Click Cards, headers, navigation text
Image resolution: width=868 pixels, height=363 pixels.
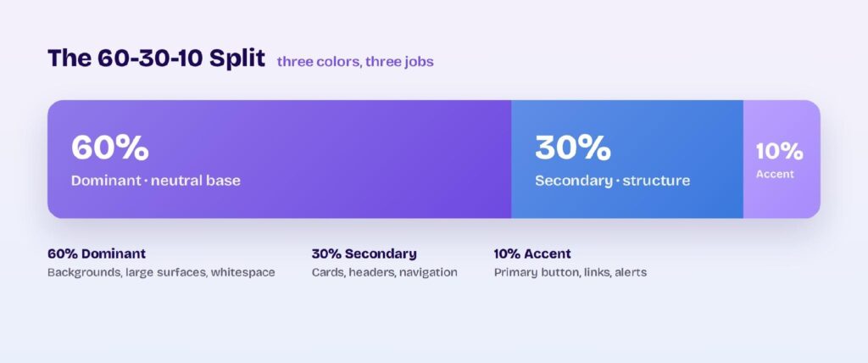pos(385,272)
